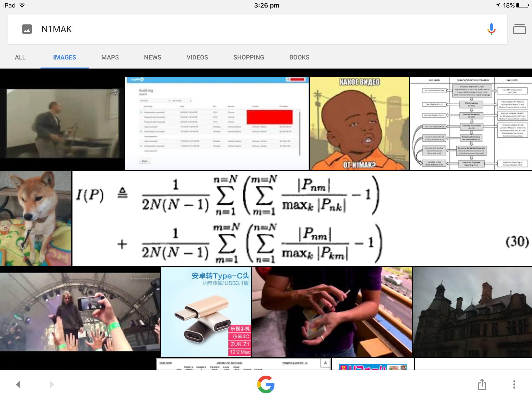Image resolution: width=532 pixels, height=399 pixels.
Task: Open the share sheet icon
Action: coord(482,384)
